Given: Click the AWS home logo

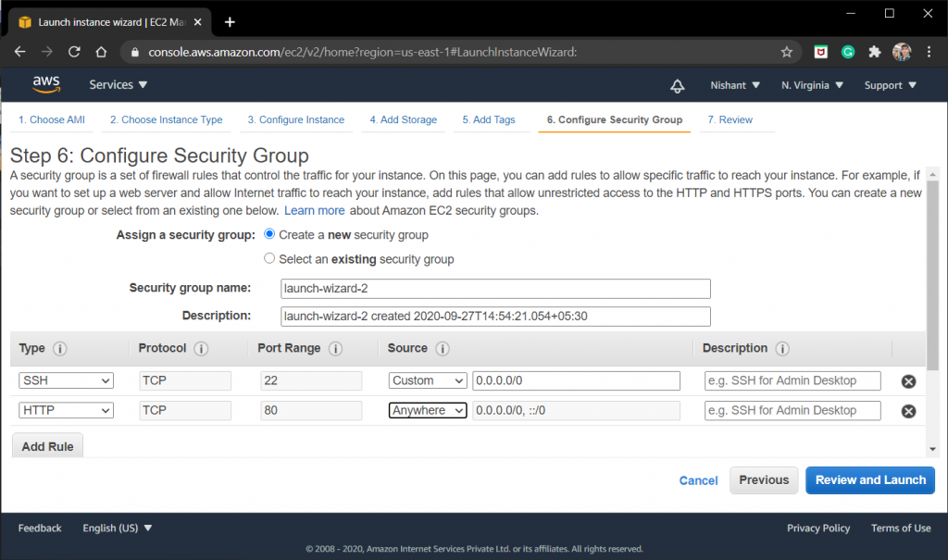Looking at the screenshot, I should coord(45,84).
